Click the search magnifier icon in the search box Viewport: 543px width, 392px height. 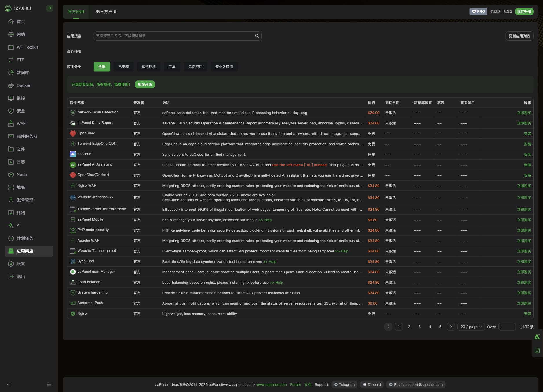pos(257,36)
